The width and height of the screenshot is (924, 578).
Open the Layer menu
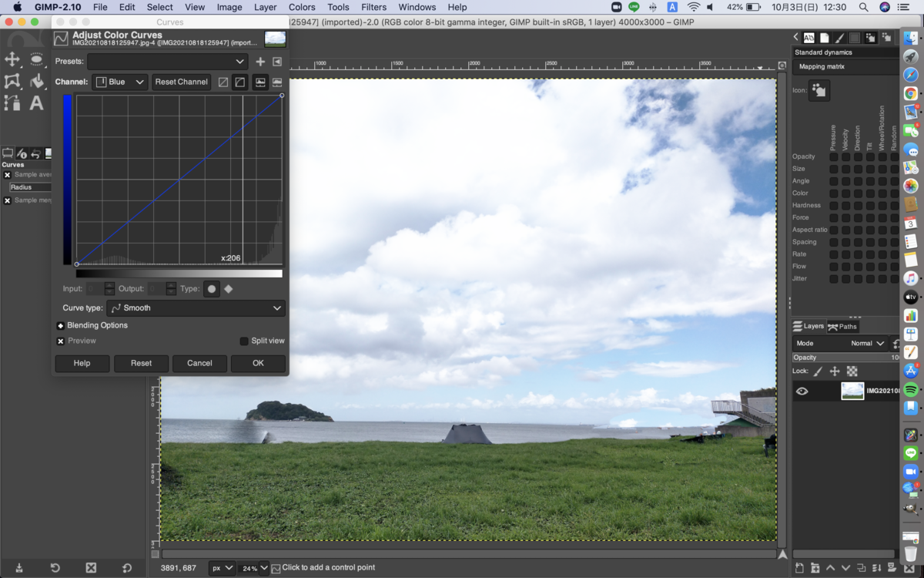coord(266,7)
